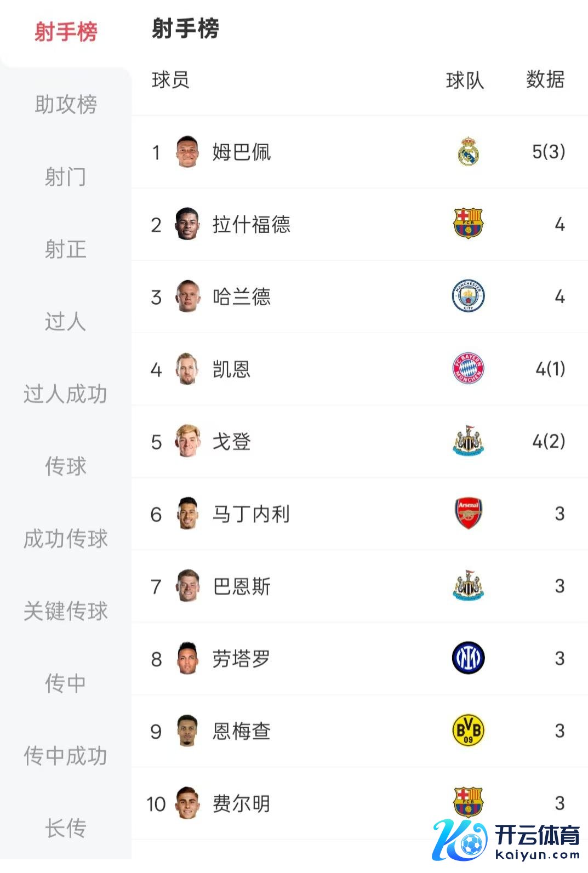Click the Borussia Dortmund BVB badge
Screen dimensions: 588x873
(468, 731)
